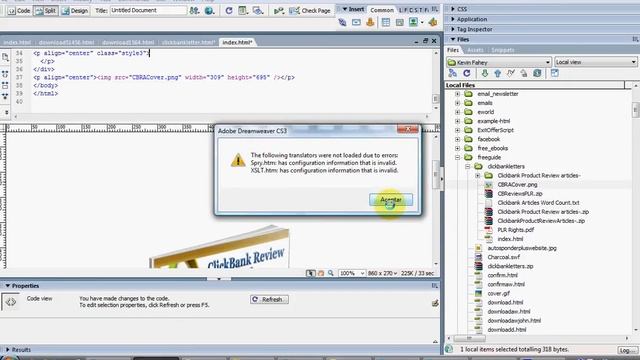The image size is (640, 360).
Task: Connect to remote host icon
Action: coord(452,73)
